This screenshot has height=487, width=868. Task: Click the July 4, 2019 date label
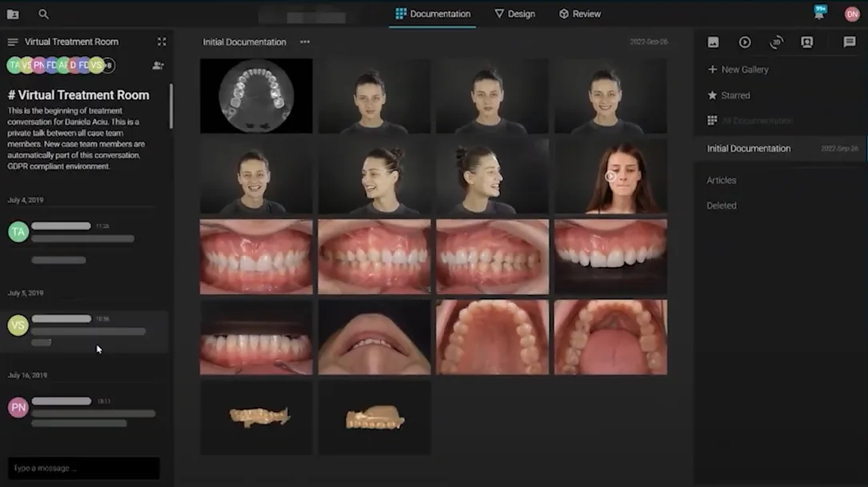click(26, 201)
